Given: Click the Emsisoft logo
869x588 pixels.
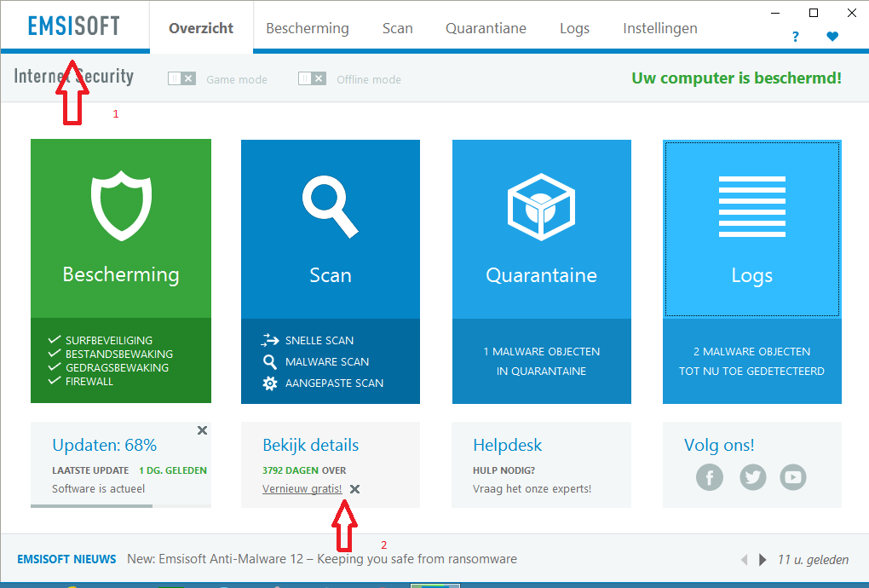Looking at the screenshot, I should (x=74, y=26).
